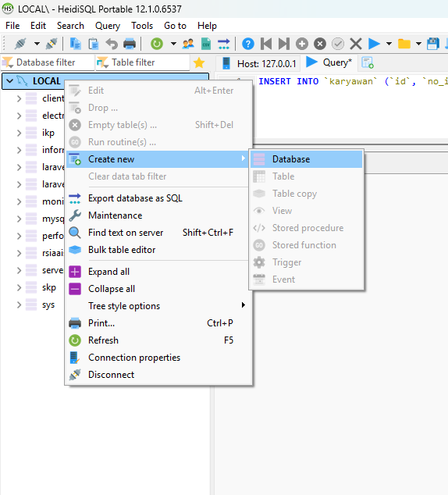Click the Load SQL file folder icon
Image resolution: width=448 pixels, height=495 pixels.
pyautogui.click(x=404, y=44)
